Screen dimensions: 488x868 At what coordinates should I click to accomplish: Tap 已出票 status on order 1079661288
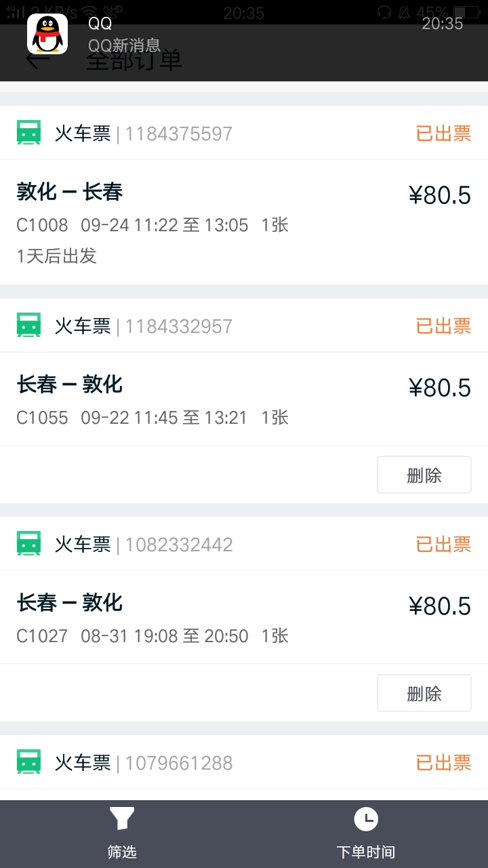tap(443, 763)
